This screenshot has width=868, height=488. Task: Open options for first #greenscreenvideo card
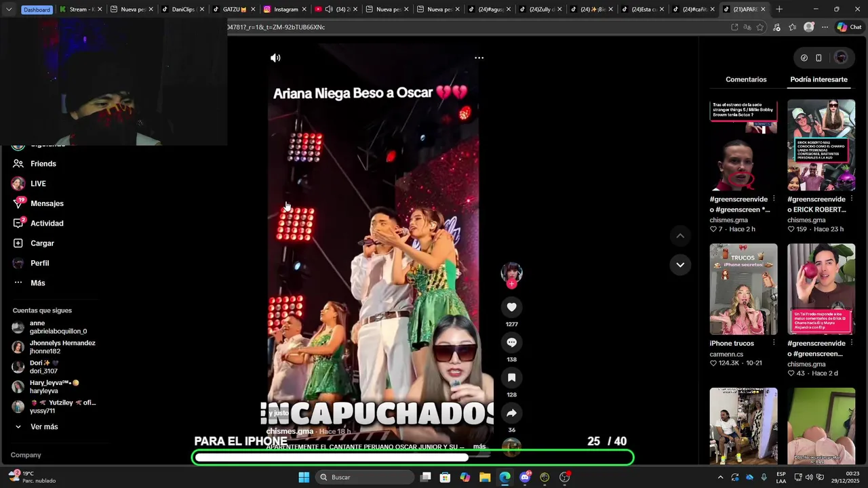[x=774, y=199]
